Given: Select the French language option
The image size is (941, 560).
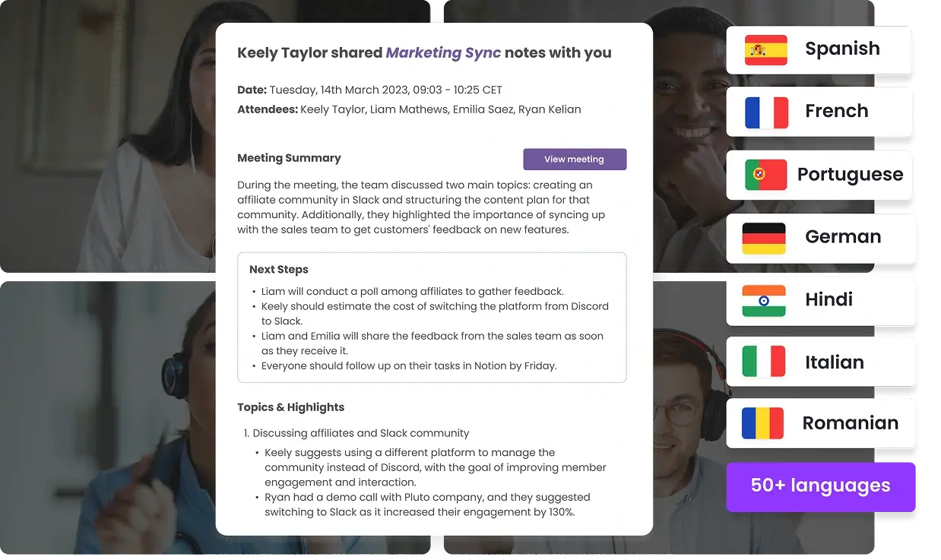Looking at the screenshot, I should (819, 112).
